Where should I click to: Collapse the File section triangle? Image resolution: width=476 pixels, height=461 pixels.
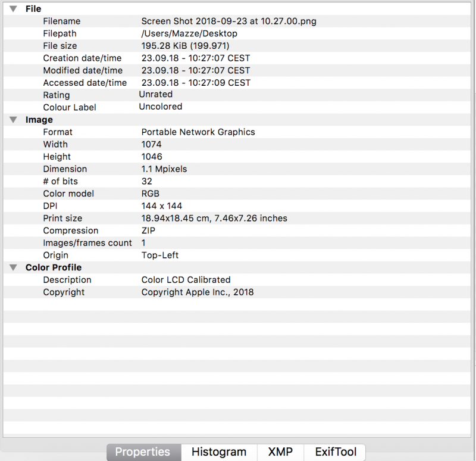pos(13,8)
